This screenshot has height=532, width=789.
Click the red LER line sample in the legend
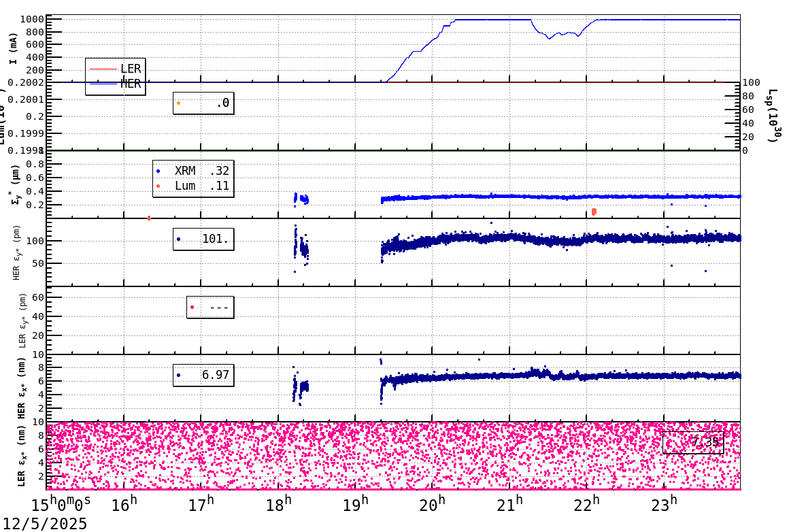pos(102,69)
